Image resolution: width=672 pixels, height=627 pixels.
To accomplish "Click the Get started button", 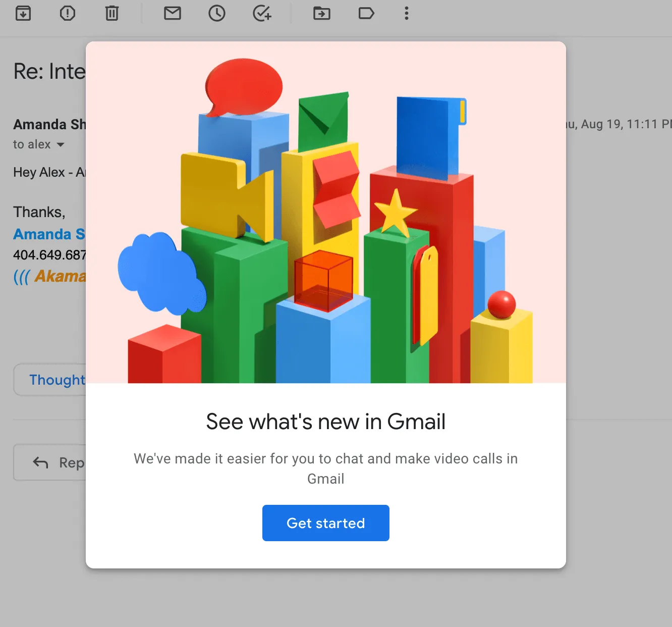I will tap(326, 523).
